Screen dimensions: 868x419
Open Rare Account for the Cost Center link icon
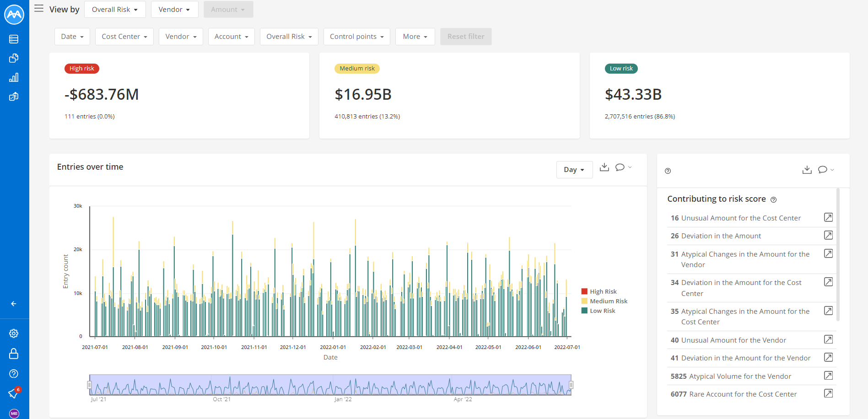pos(828,393)
